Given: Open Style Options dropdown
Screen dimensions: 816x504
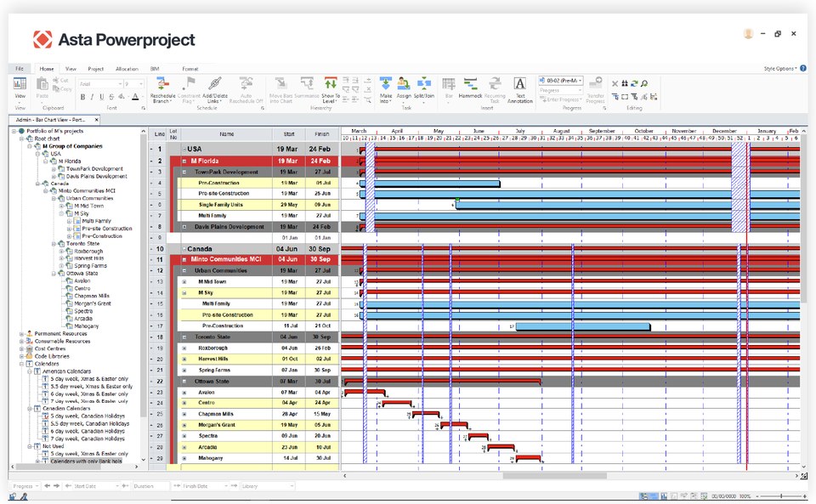Looking at the screenshot, I should [x=780, y=68].
